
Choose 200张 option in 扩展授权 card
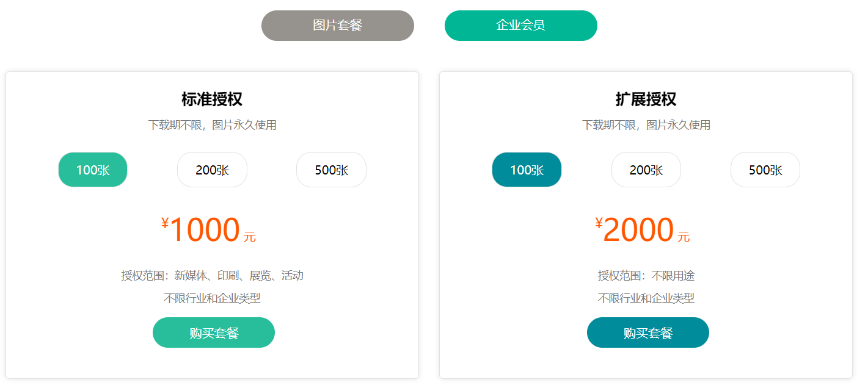pos(646,170)
